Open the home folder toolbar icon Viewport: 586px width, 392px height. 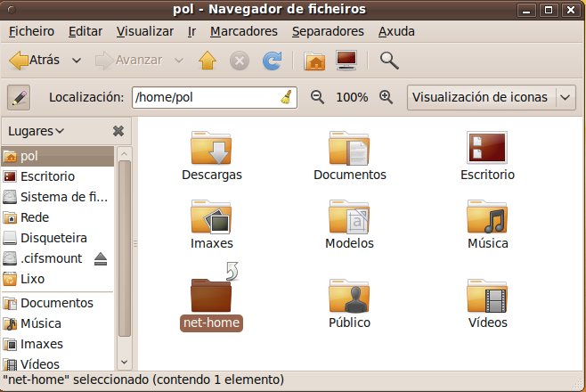click(314, 61)
